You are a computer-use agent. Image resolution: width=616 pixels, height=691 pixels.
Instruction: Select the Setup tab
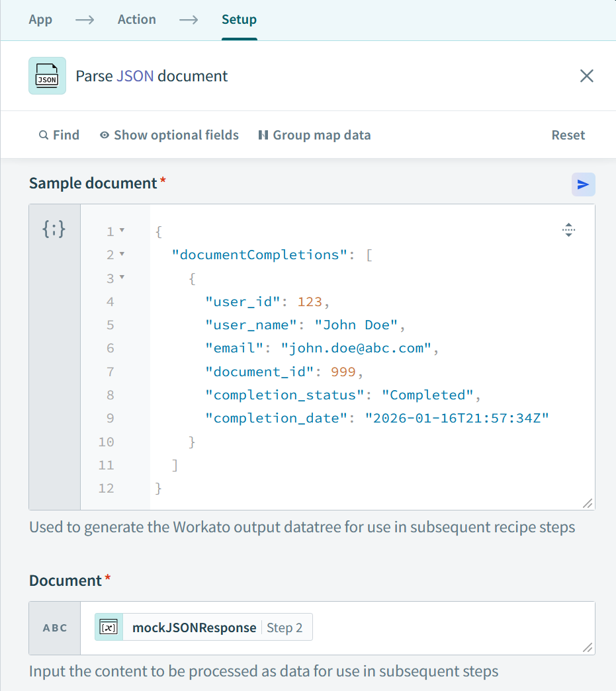(x=239, y=19)
